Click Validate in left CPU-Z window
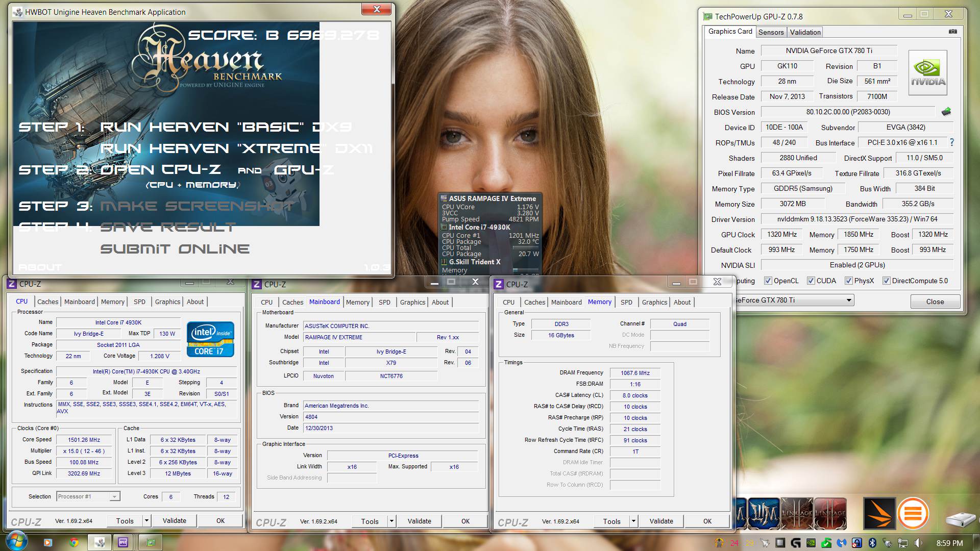The image size is (980, 551). tap(174, 520)
